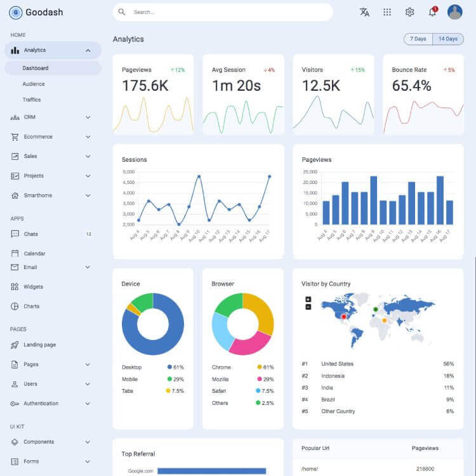Click the Calendar icon
Screen dimensions: 476x476
pos(15,253)
